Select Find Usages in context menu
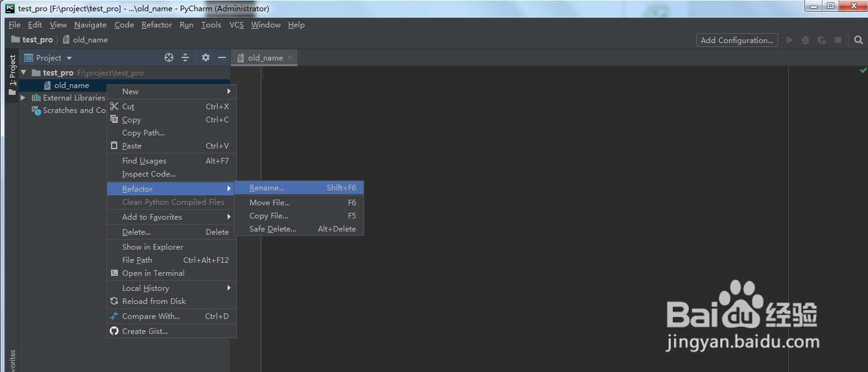 click(x=171, y=160)
